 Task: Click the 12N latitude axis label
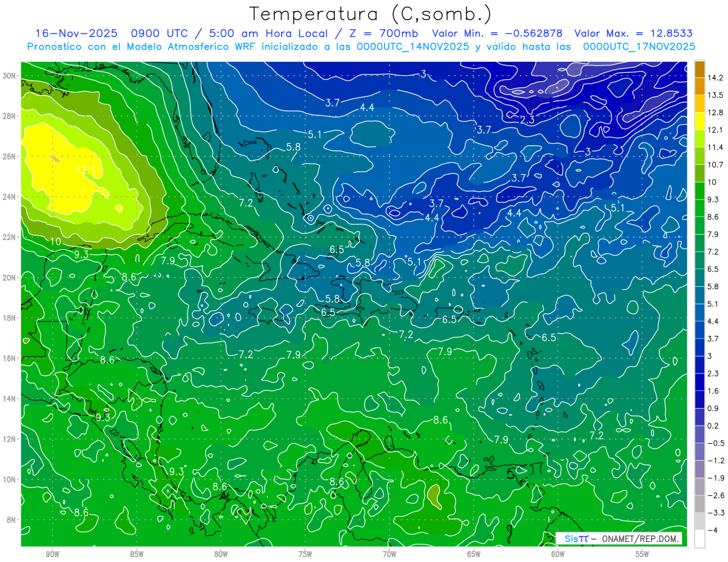point(10,439)
